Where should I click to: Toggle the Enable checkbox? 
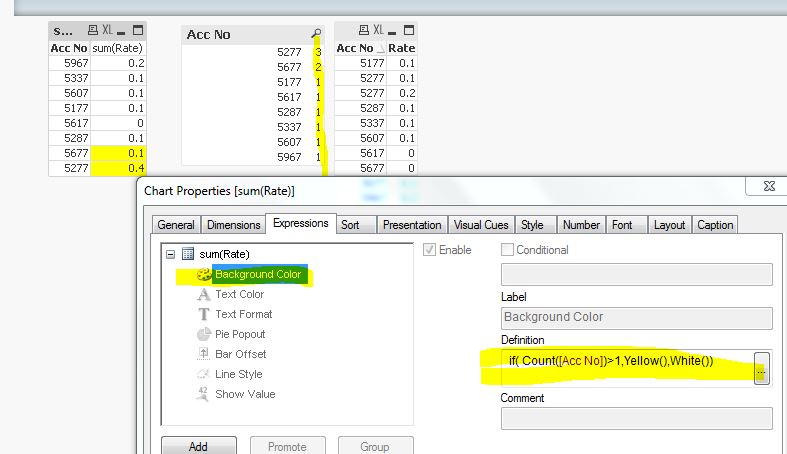click(x=429, y=250)
